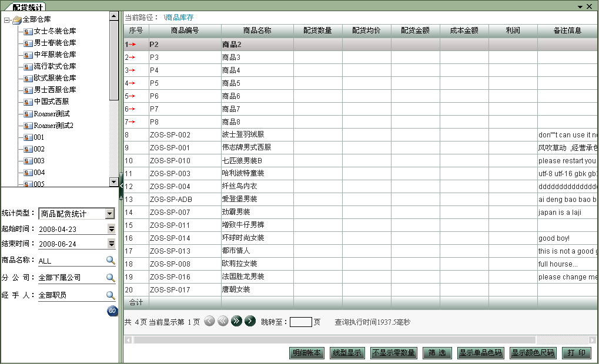Viewport: 599px width, 364px height.
Task: Open the 明细帐本 detail ledger
Action: click(x=307, y=353)
